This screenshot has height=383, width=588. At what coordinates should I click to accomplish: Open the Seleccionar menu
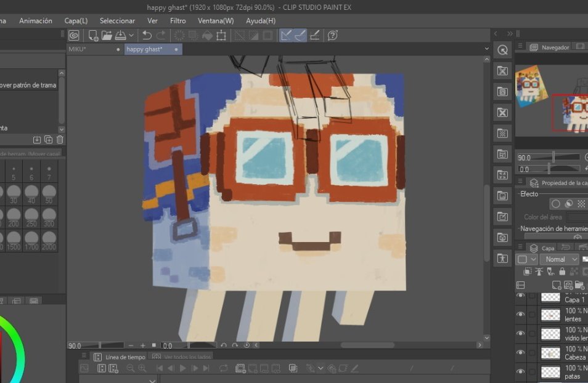[117, 21]
